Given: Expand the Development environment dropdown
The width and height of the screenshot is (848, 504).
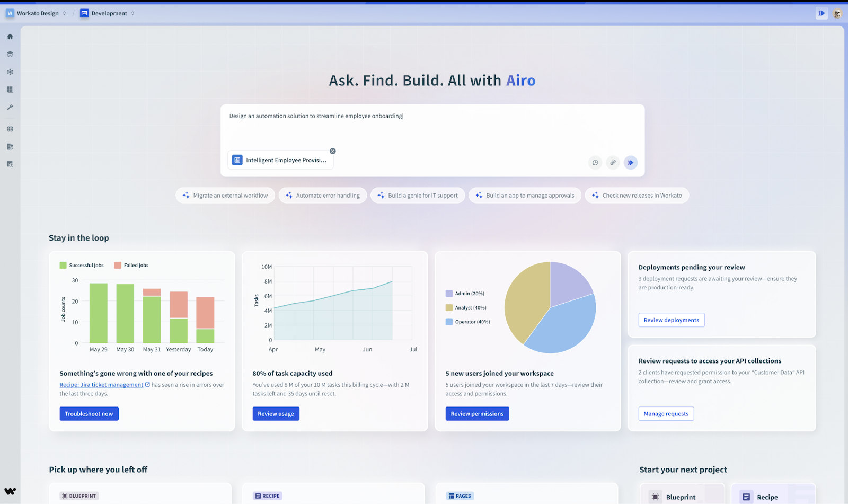Looking at the screenshot, I should point(132,13).
